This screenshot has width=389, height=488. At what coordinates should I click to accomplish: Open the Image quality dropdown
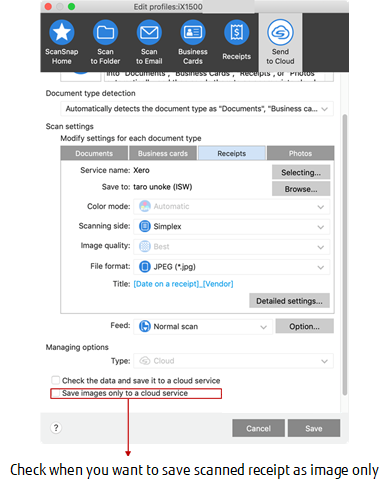tap(232, 247)
